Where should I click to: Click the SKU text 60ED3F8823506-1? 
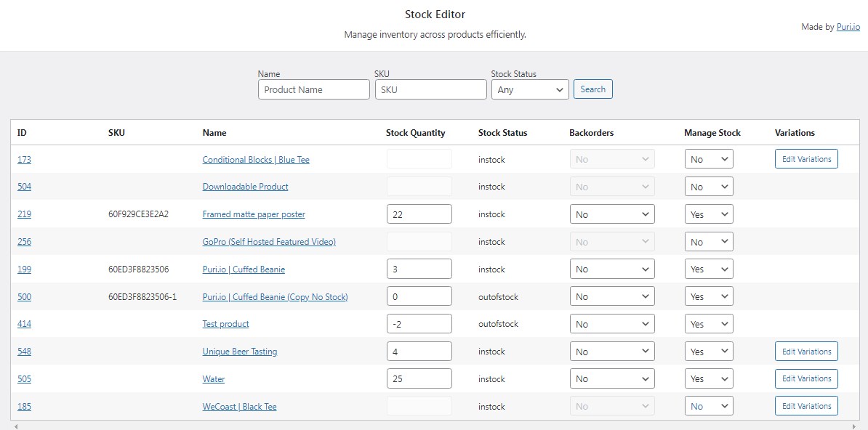tap(142, 296)
